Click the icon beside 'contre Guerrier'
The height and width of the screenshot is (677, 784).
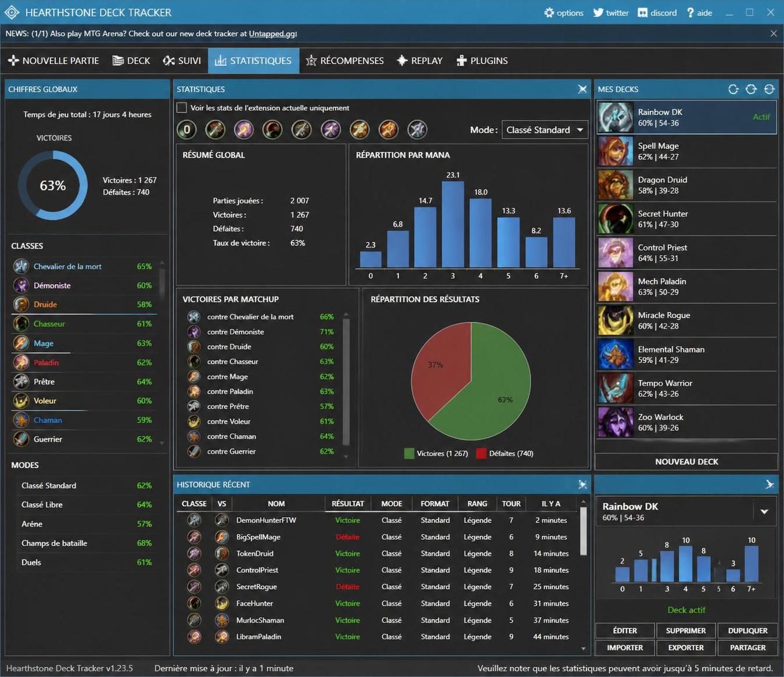194,452
